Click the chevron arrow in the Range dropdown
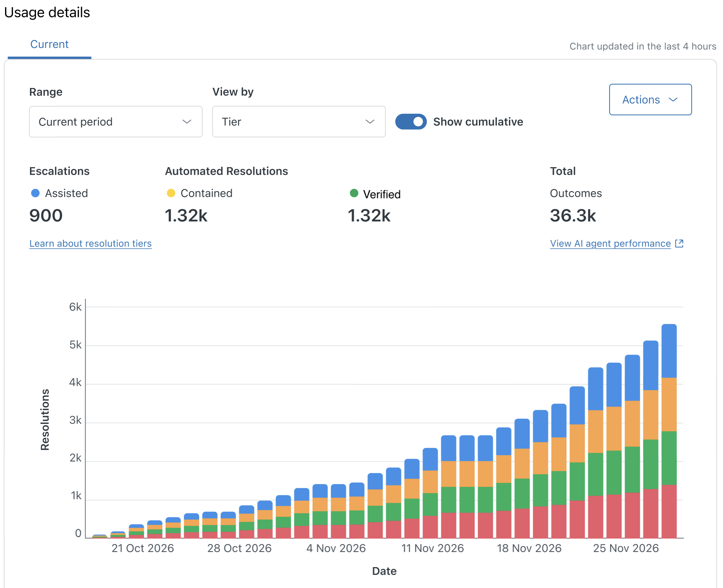The image size is (723, 588). tap(187, 121)
